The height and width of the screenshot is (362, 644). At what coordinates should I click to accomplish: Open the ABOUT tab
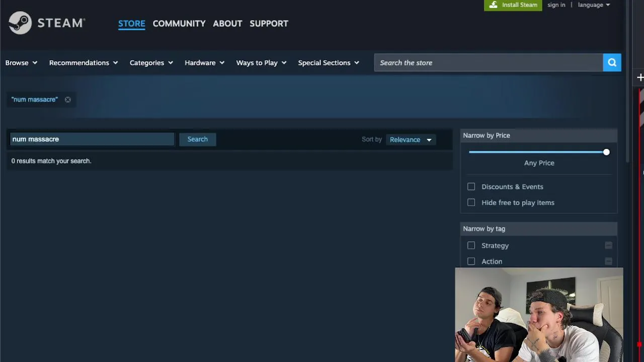click(x=227, y=24)
